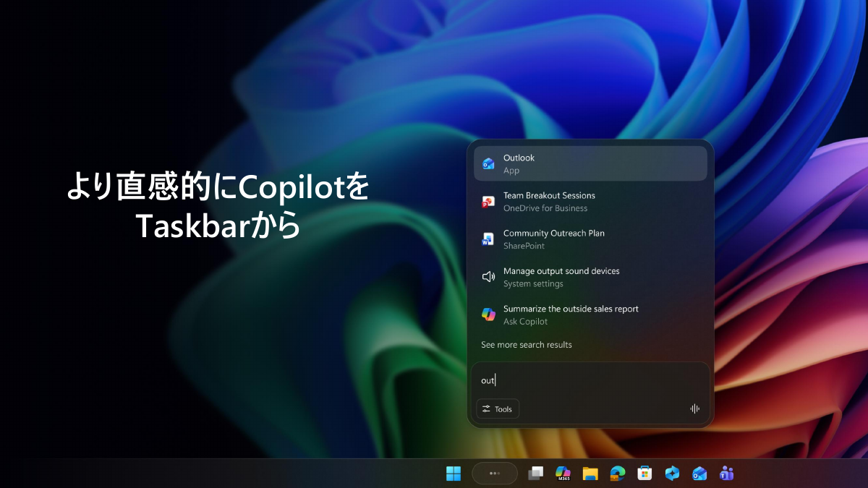Open the highlighted Outlook App result

[x=590, y=163]
